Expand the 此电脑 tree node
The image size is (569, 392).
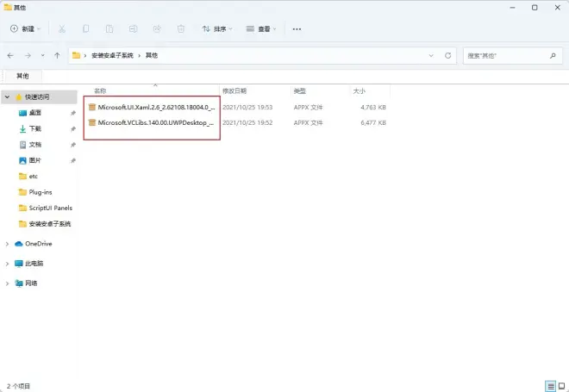[x=7, y=264]
